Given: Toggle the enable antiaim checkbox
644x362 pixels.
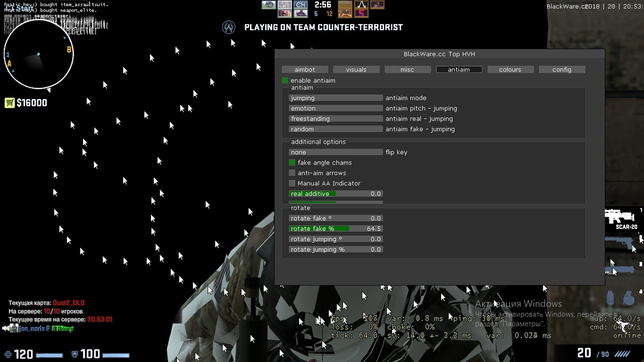Looking at the screenshot, I should click(285, 81).
